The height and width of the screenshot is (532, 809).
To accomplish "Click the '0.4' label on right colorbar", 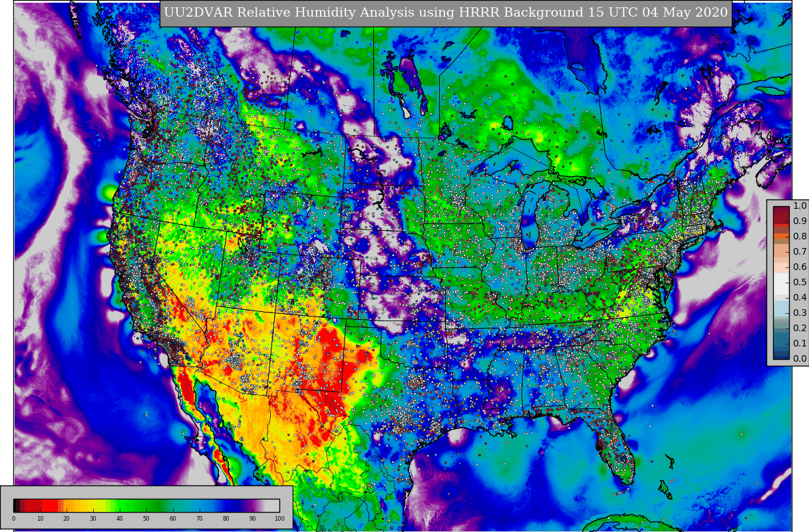I will [x=800, y=298].
